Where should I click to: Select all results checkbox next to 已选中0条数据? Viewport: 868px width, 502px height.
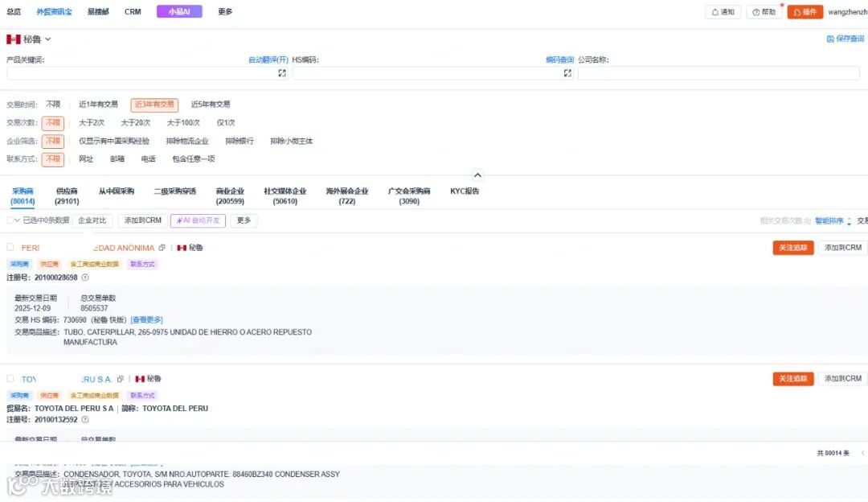[x=10, y=220]
